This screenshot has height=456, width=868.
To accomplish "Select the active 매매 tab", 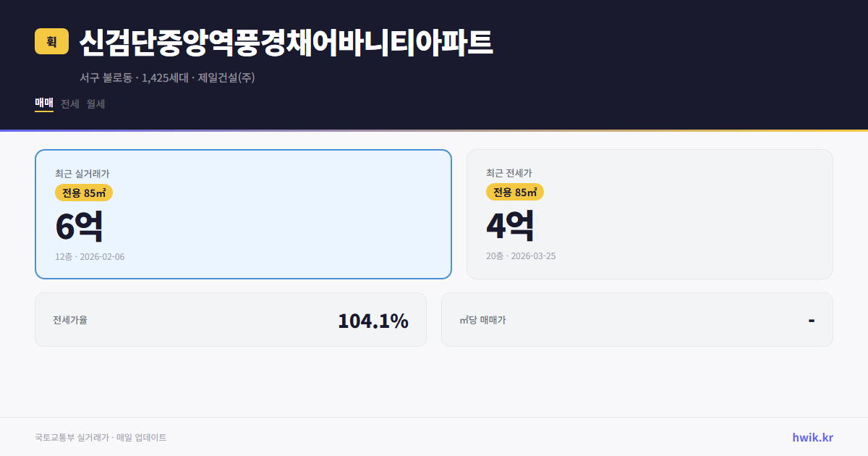I will [43, 104].
